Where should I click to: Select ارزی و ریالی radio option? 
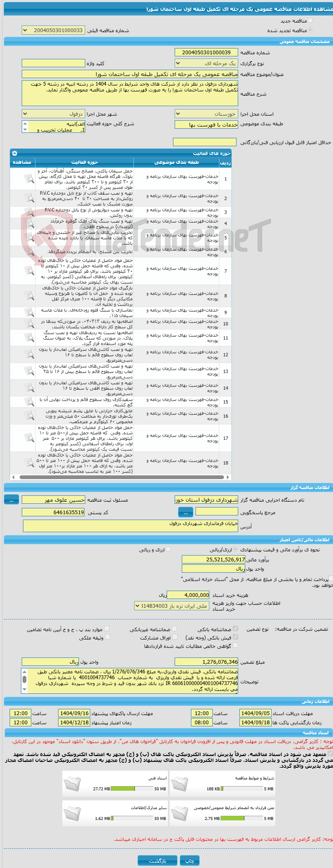(x=168, y=550)
